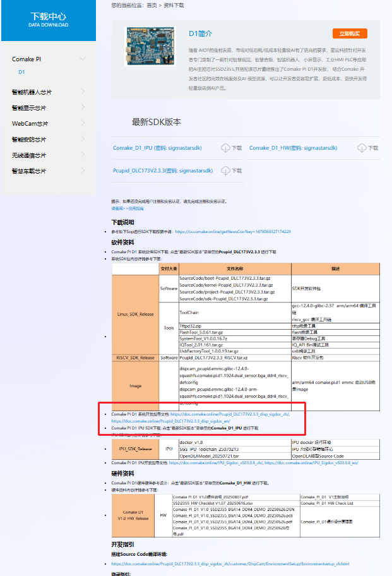The image size is (392, 576).
Task: Click the 下载中心 DATA DOWNLOAD banner
Action: pos(49,20)
